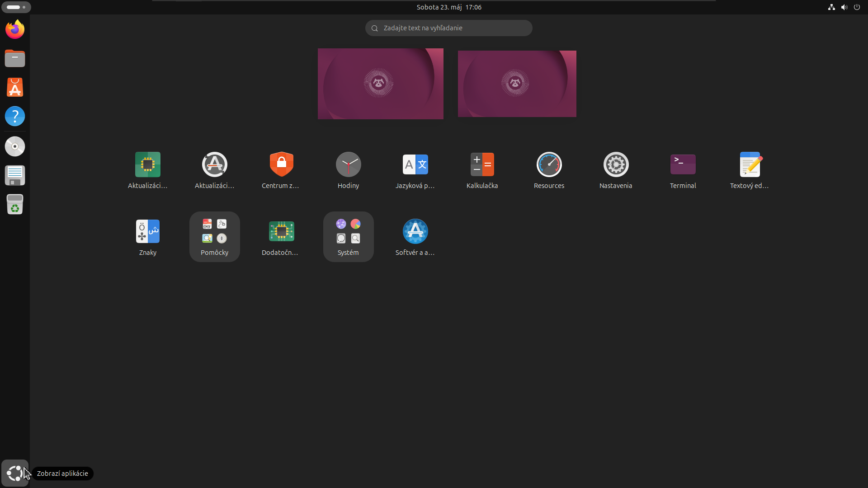Open Nastavenia settings

tap(616, 170)
